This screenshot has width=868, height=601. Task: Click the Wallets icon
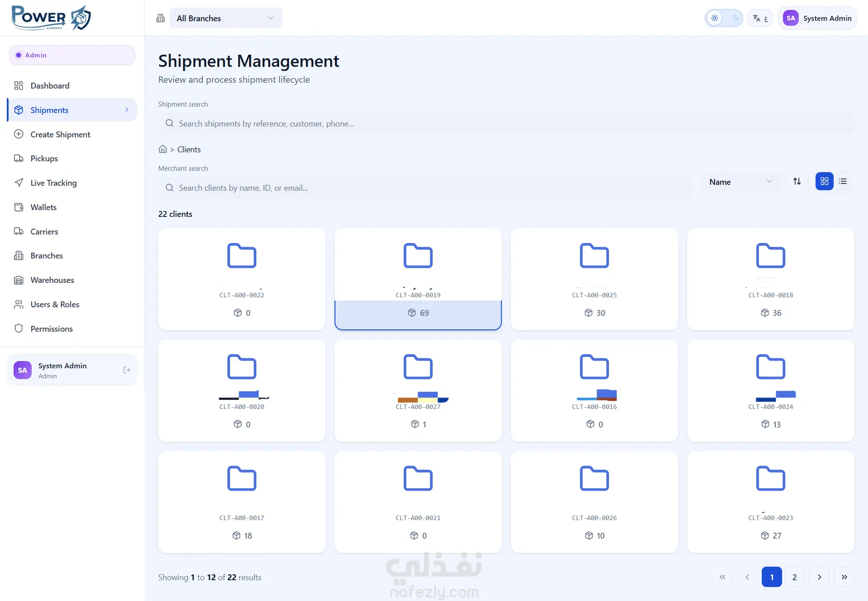pyautogui.click(x=19, y=207)
